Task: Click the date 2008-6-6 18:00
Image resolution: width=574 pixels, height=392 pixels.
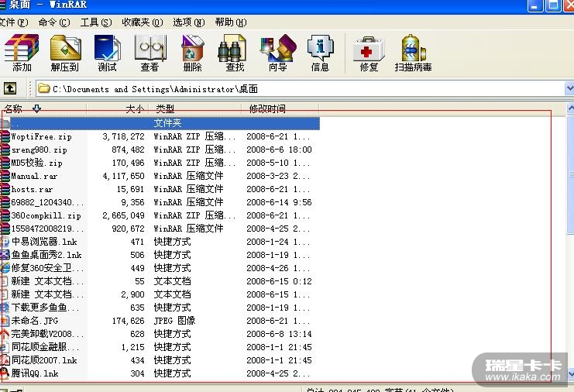Action: 279,150
